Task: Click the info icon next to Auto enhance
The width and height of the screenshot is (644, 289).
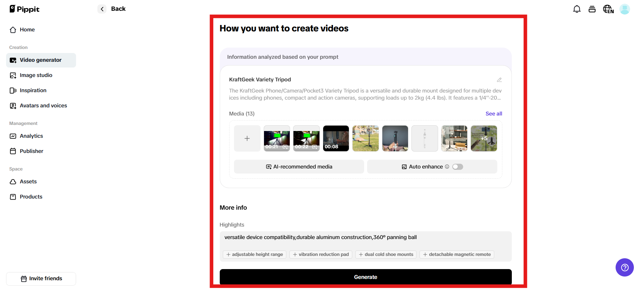Action: [x=447, y=167]
